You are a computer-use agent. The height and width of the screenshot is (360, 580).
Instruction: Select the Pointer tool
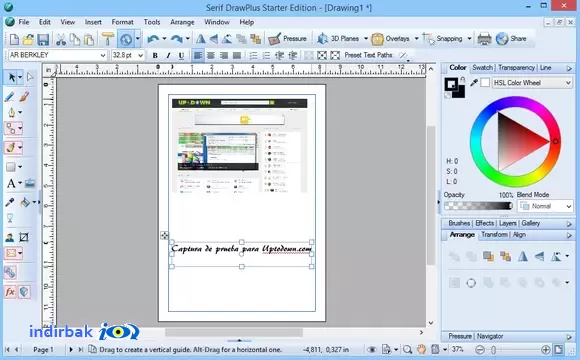tap(12, 77)
